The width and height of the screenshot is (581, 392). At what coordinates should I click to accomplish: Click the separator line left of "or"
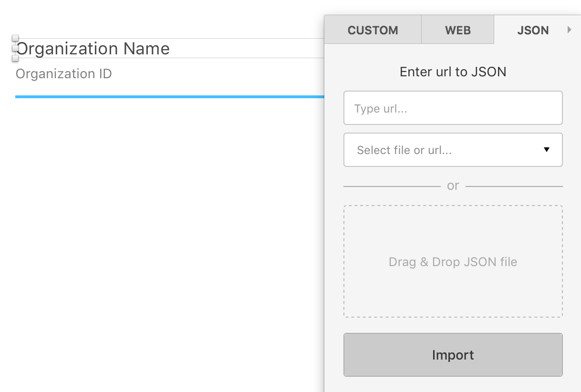pos(391,186)
